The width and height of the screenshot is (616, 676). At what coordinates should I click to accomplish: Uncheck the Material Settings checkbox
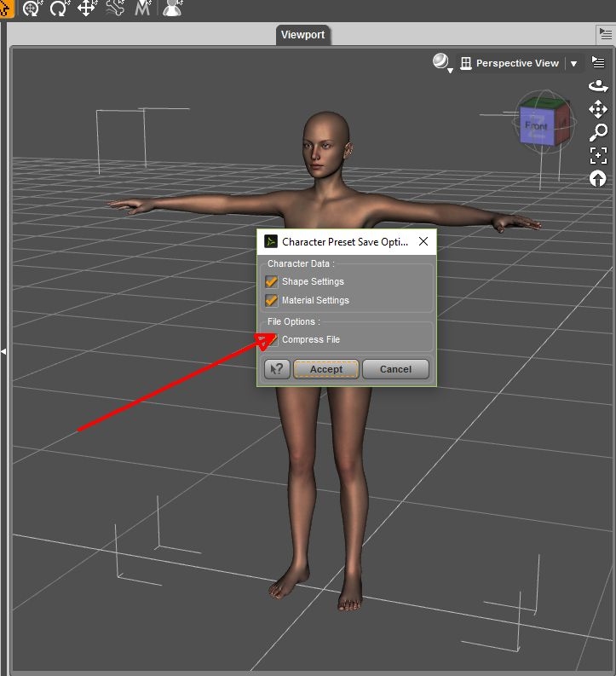pyautogui.click(x=272, y=300)
